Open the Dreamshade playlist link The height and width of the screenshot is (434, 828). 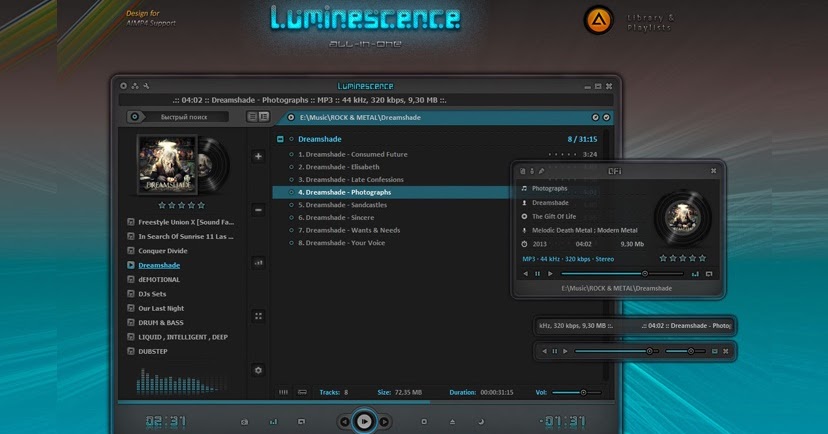pyautogui.click(x=159, y=265)
